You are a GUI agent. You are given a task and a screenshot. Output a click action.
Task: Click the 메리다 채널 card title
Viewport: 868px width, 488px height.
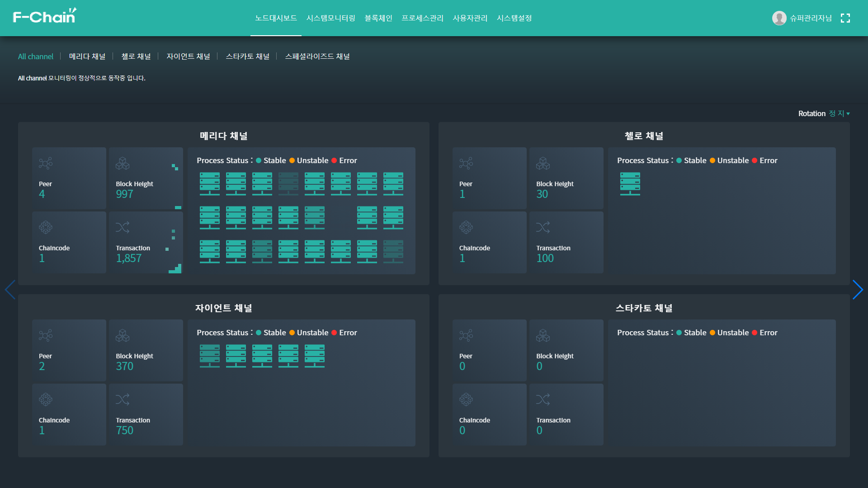tap(224, 136)
